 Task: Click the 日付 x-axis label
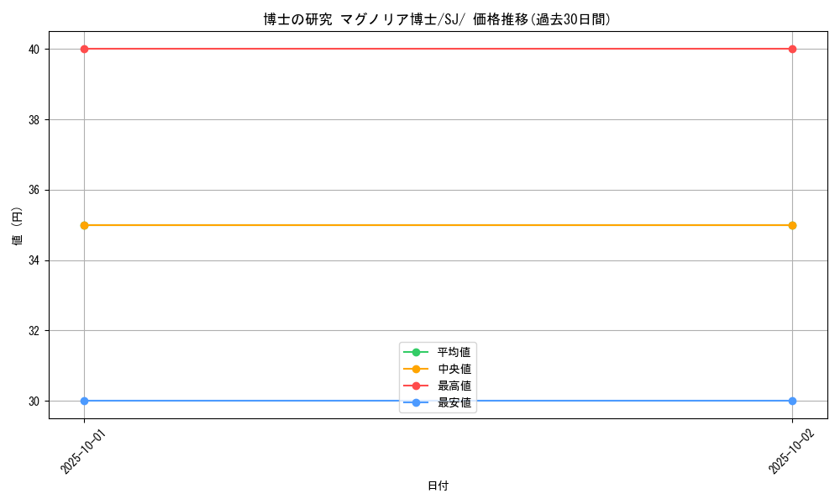[438, 486]
